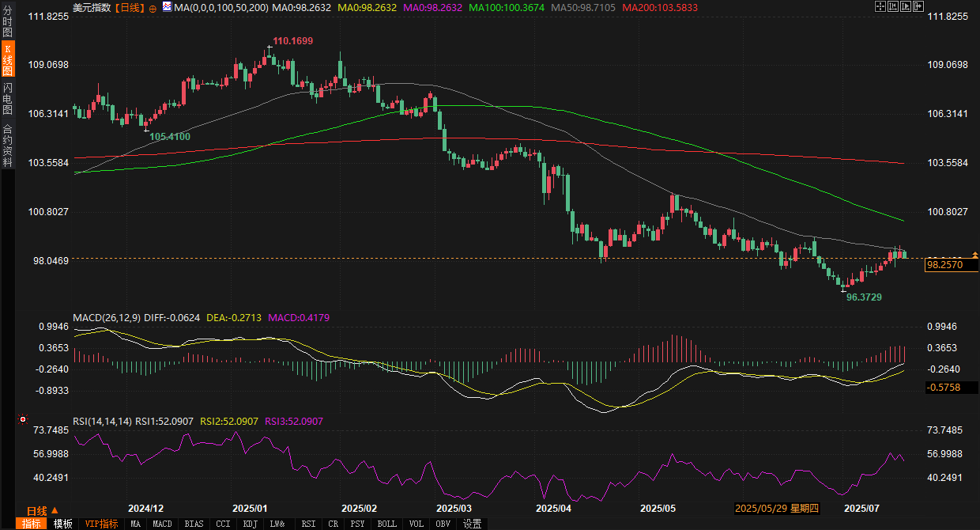Image resolution: width=980 pixels, height=530 pixels.
Task: Click the RSI(14,14,14) parameters label
Action: click(x=102, y=422)
